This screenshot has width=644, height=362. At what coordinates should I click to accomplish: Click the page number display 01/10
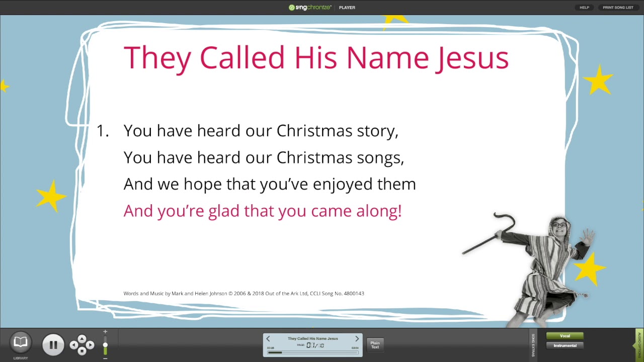(x=315, y=345)
